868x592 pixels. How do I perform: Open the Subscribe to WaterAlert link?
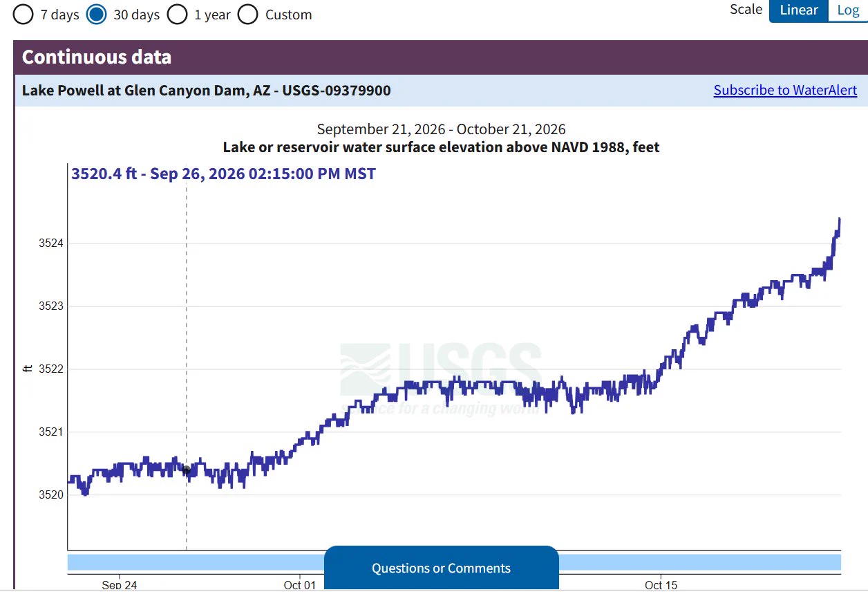tap(785, 90)
